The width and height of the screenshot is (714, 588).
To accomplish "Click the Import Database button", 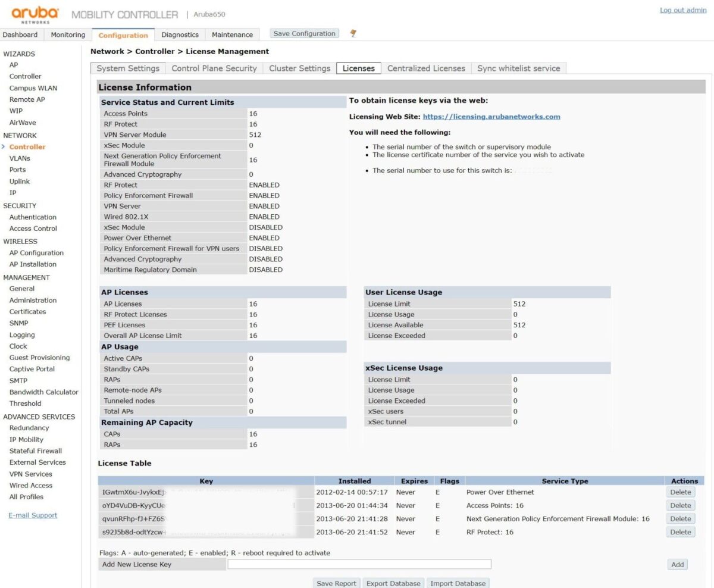I will pos(458,583).
